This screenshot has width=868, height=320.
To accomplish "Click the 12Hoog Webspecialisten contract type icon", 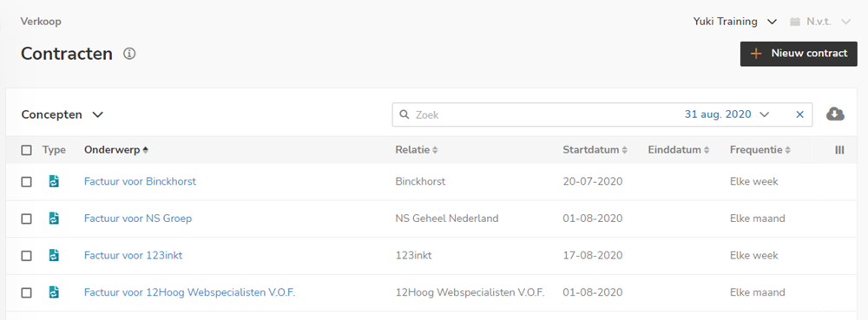I will (54, 292).
